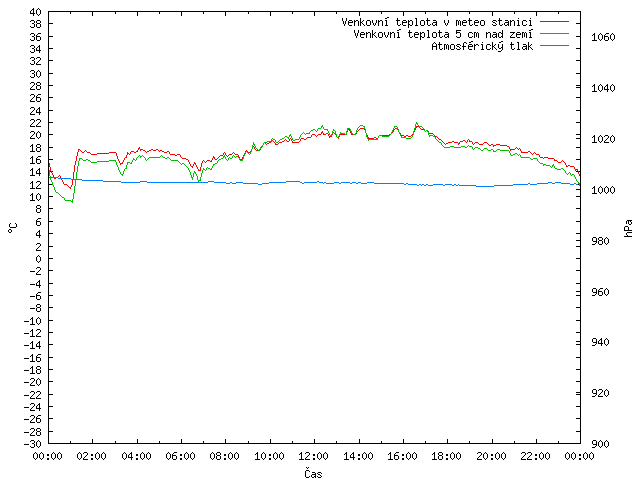
Task: Click the '980' pressure axis value
Action: click(600, 241)
